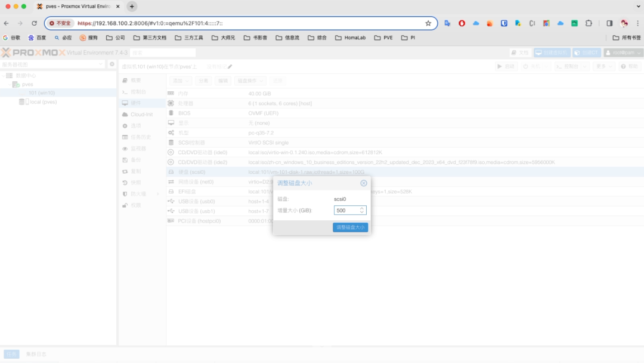Click the 启动 start button
Screen dimensions: 644x363
click(x=506, y=66)
